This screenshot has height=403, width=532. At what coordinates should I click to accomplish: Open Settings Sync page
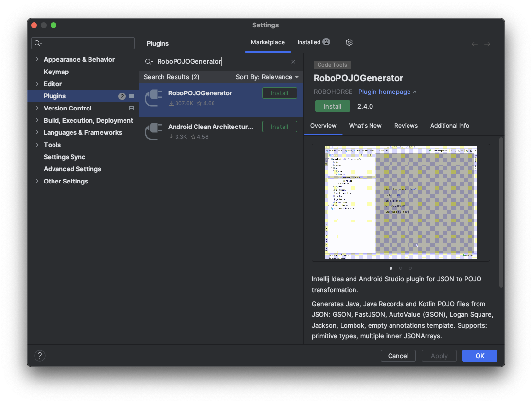[x=65, y=157]
